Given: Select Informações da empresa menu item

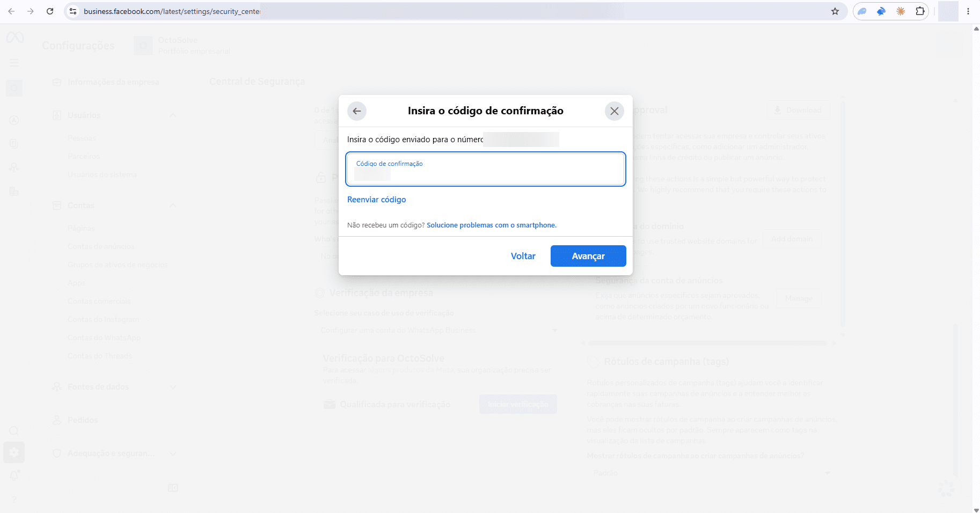Looking at the screenshot, I should (113, 82).
